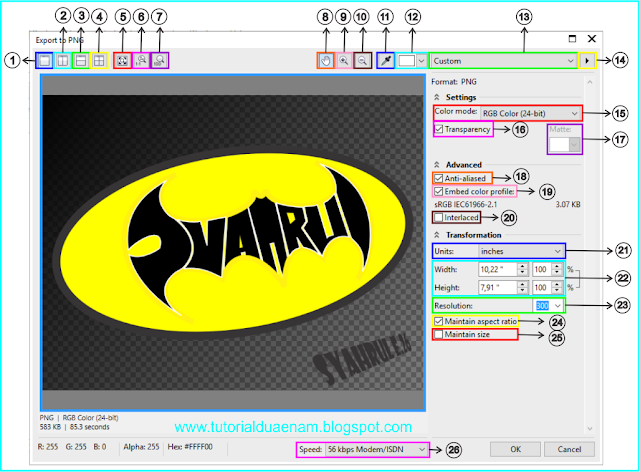Click the Cancel button

click(x=569, y=449)
